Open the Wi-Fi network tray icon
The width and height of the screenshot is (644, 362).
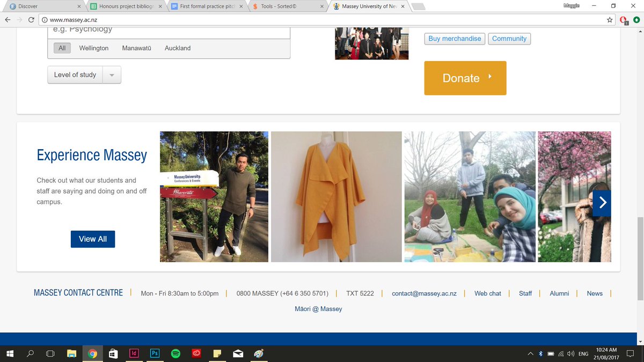[x=561, y=354]
